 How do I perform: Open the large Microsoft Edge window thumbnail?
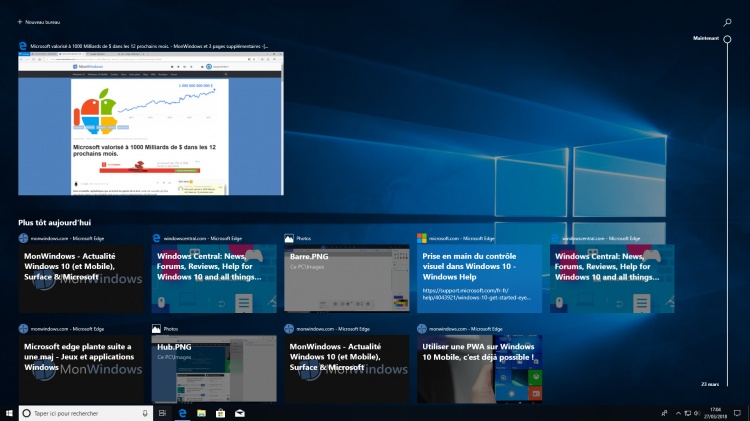pyautogui.click(x=150, y=124)
